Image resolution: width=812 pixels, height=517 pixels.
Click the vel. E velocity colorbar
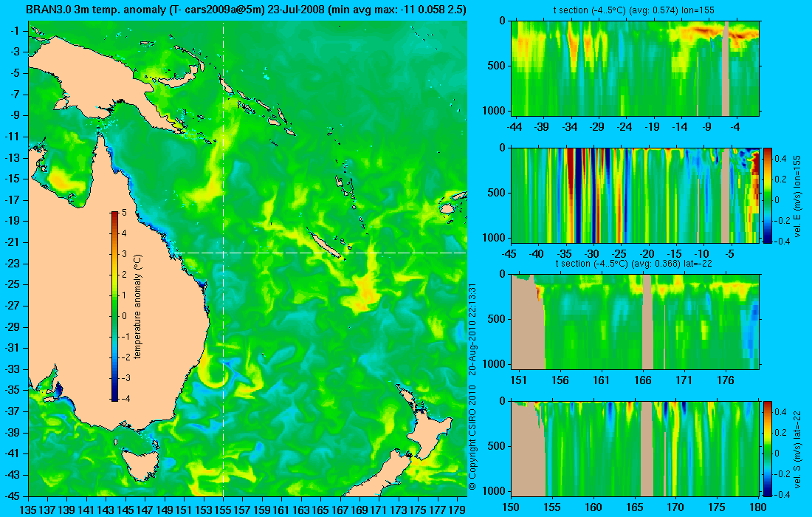[768, 195]
